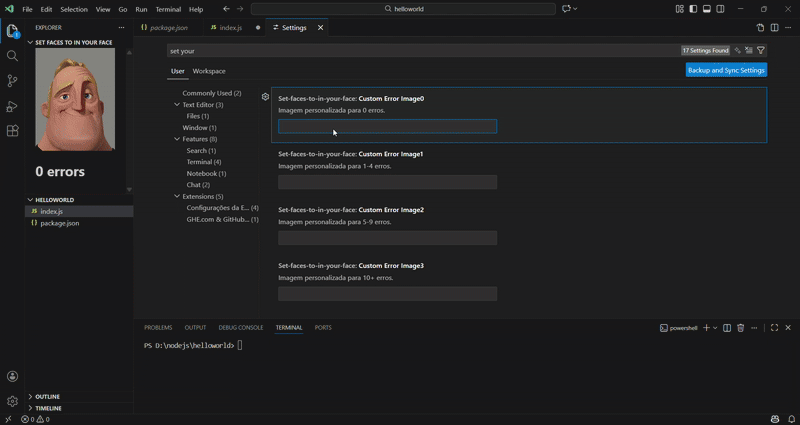Image resolution: width=800 pixels, height=425 pixels.
Task: Click the Custom Error Image1 input field
Action: 387,182
